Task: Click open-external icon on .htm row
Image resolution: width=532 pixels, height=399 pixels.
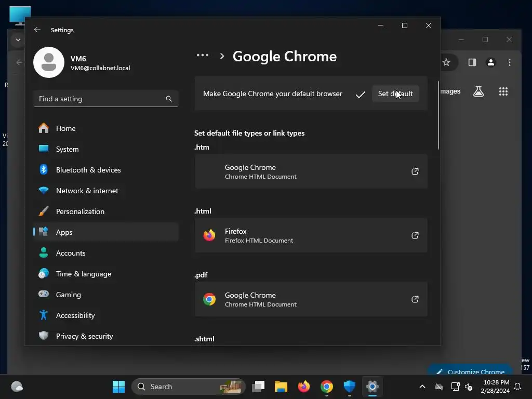Action: tap(415, 171)
